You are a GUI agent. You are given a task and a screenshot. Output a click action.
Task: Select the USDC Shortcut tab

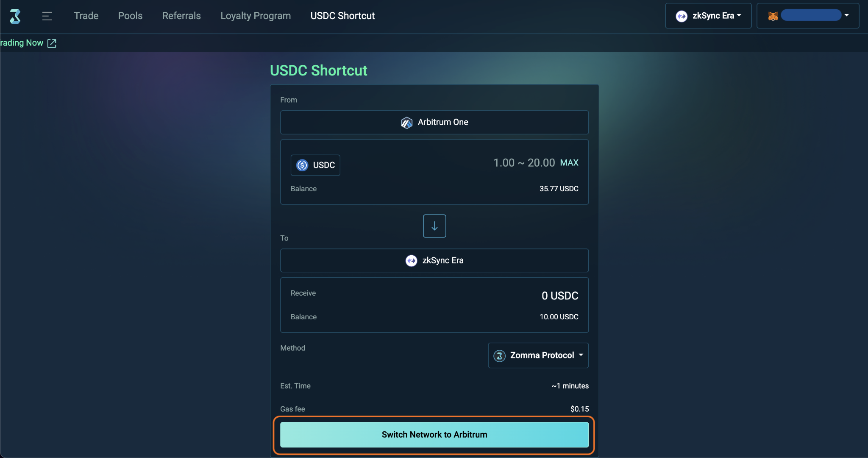pyautogui.click(x=342, y=16)
